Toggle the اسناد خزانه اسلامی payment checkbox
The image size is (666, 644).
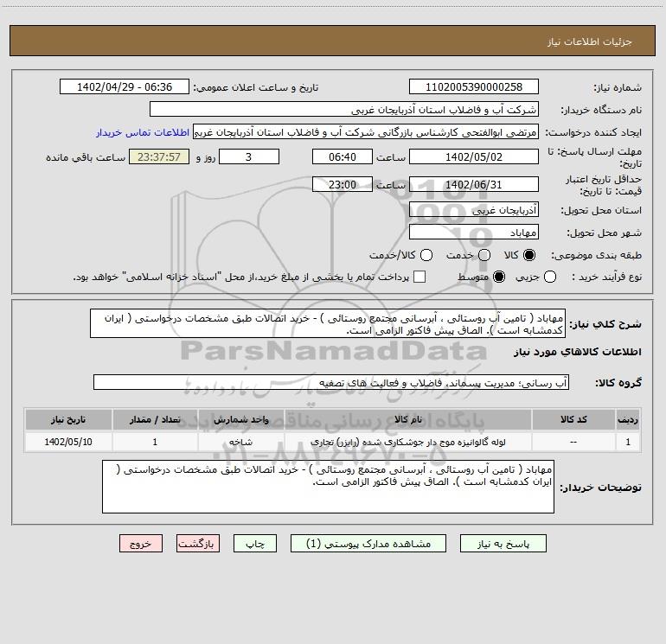[419, 277]
